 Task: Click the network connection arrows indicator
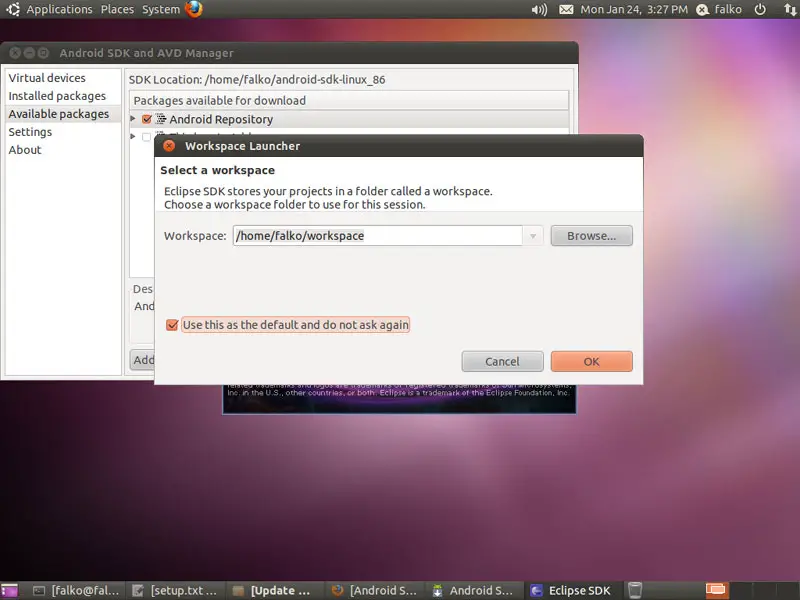790,9
